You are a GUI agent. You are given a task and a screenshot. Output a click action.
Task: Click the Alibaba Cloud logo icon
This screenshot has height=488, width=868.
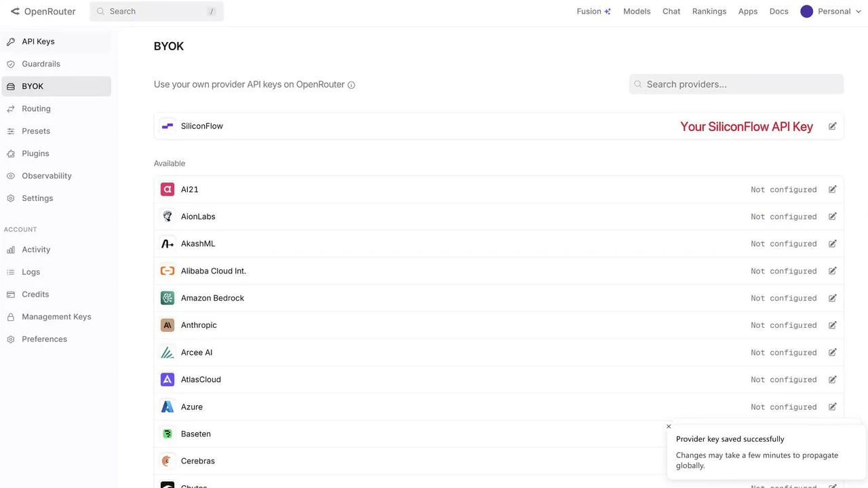(x=167, y=271)
